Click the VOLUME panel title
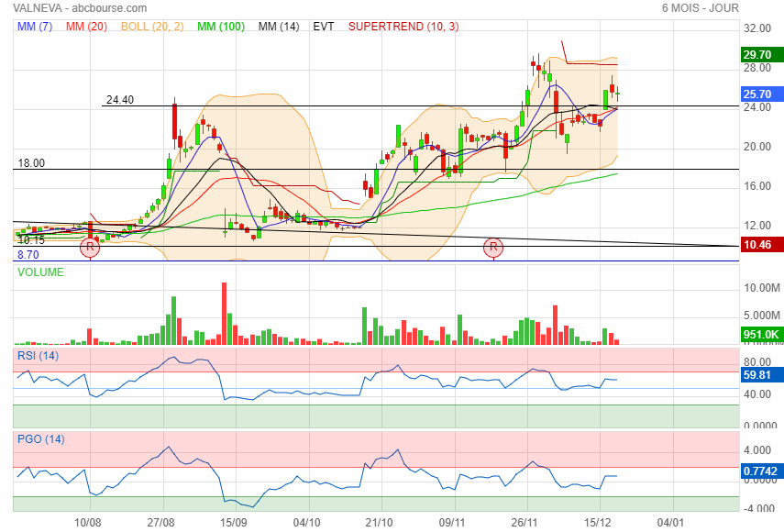The image size is (784, 532). pos(40,272)
